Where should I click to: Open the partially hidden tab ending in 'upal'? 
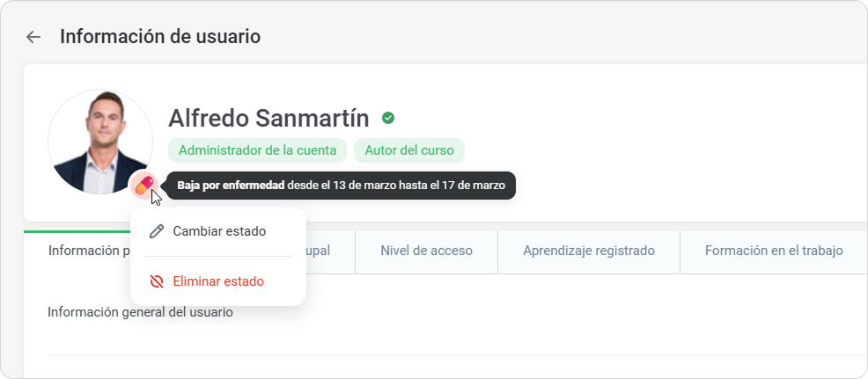[x=321, y=251]
